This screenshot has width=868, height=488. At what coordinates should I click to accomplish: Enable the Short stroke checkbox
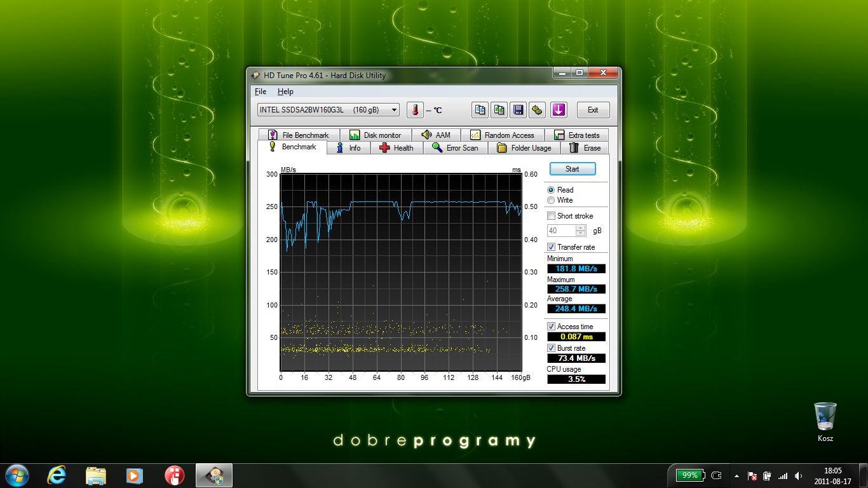point(551,216)
